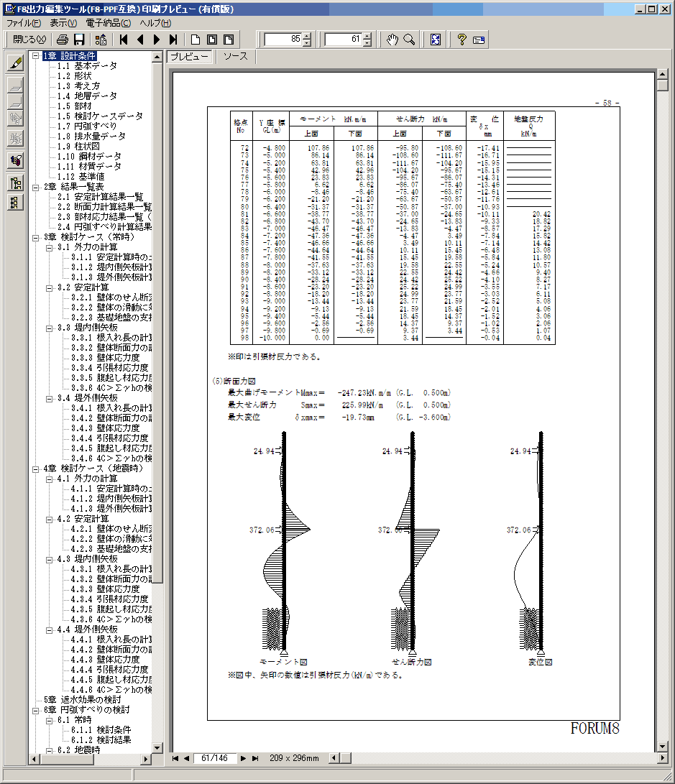This screenshot has height=784, width=675.
Task: Click the printer icon in the toolbar
Action: 63,40
